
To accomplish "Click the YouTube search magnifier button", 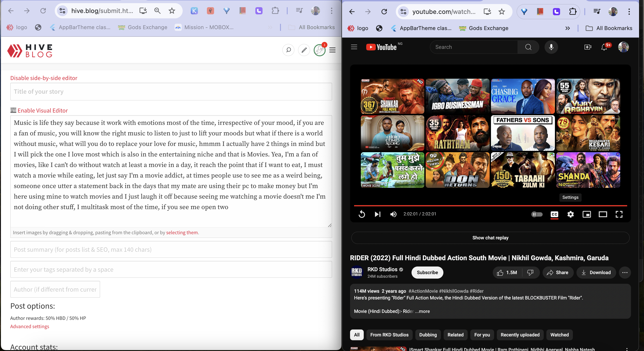I will point(528,47).
